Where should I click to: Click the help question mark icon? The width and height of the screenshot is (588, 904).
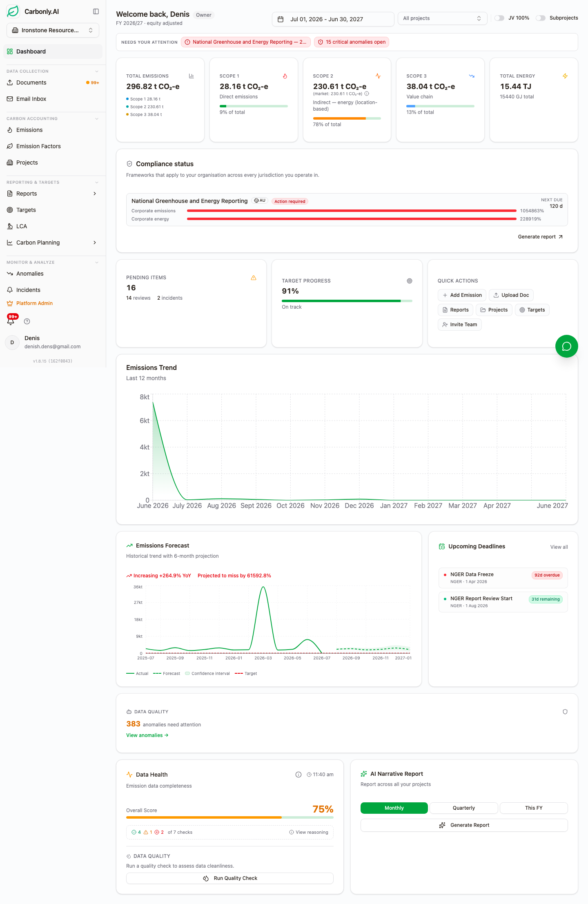[x=27, y=321]
